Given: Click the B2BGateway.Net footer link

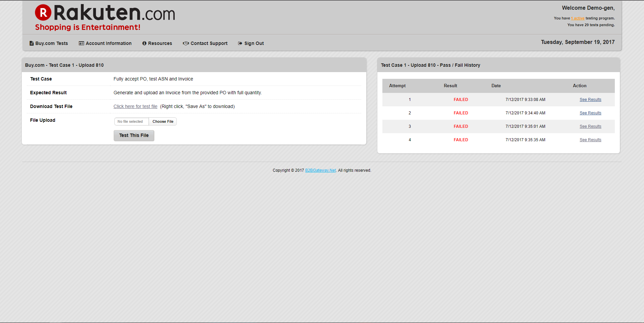Looking at the screenshot, I should (x=321, y=170).
